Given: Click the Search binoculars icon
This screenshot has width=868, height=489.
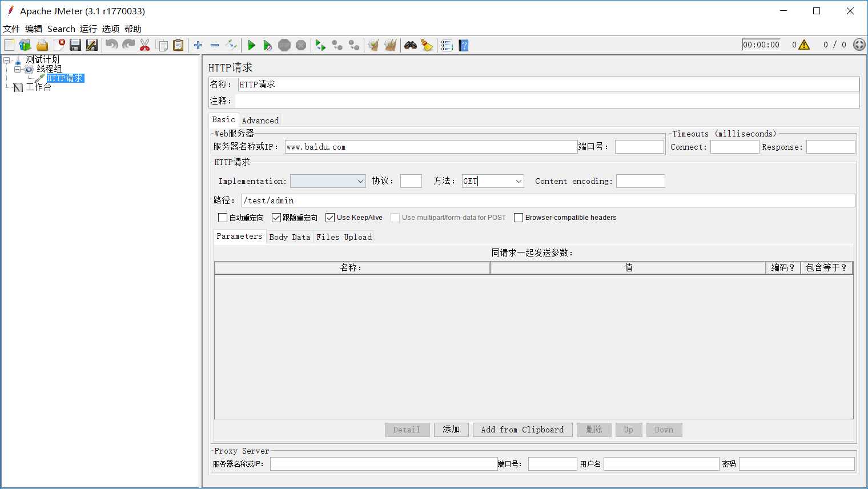Looking at the screenshot, I should pos(410,45).
